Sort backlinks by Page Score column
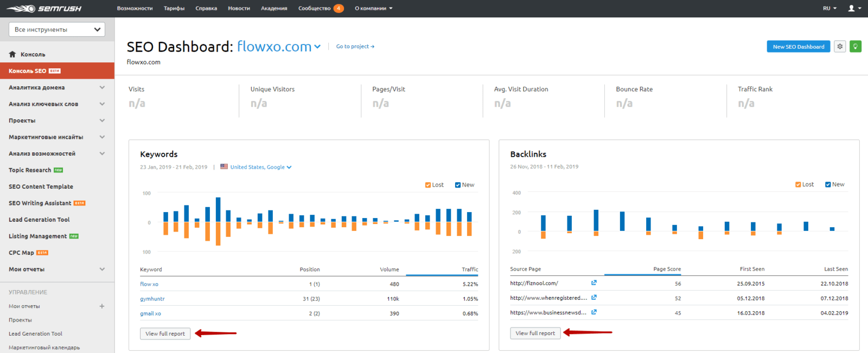This screenshot has width=868, height=353. point(667,269)
